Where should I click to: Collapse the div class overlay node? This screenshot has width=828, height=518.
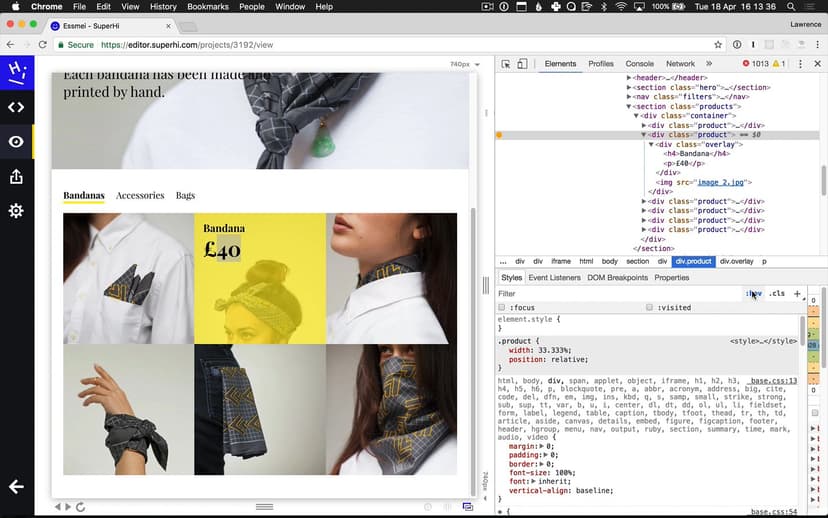pos(651,144)
